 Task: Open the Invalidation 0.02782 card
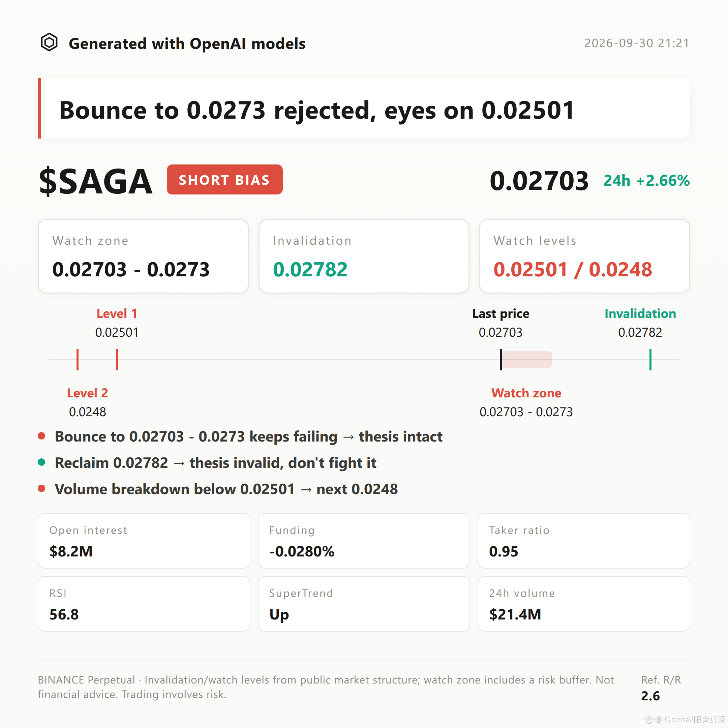click(x=364, y=256)
